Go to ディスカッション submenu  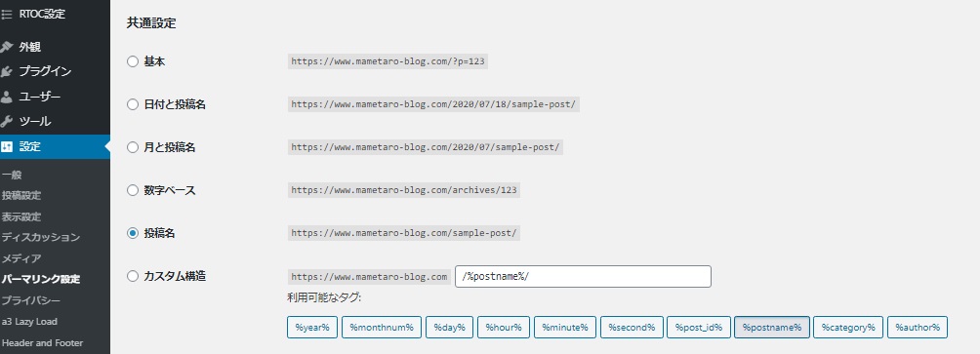tap(41, 237)
